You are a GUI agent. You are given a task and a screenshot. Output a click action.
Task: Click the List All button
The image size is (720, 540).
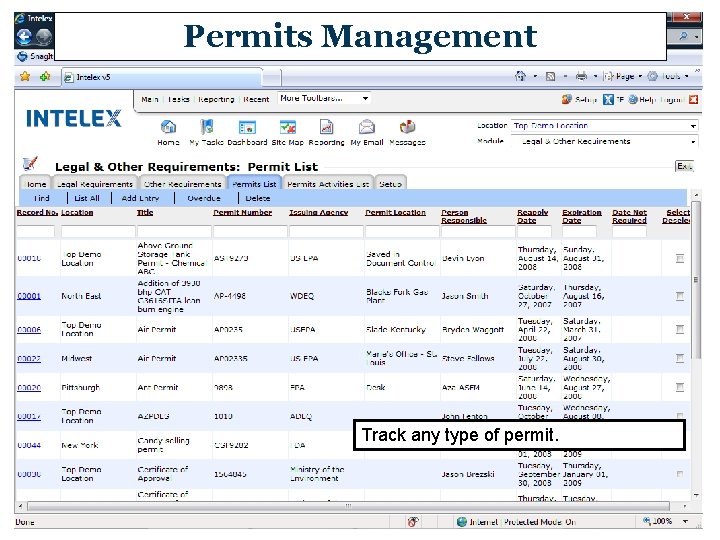(87, 198)
